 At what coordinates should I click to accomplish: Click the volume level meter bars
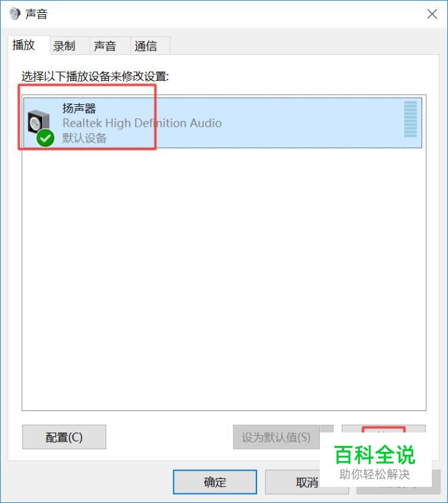[x=410, y=119]
